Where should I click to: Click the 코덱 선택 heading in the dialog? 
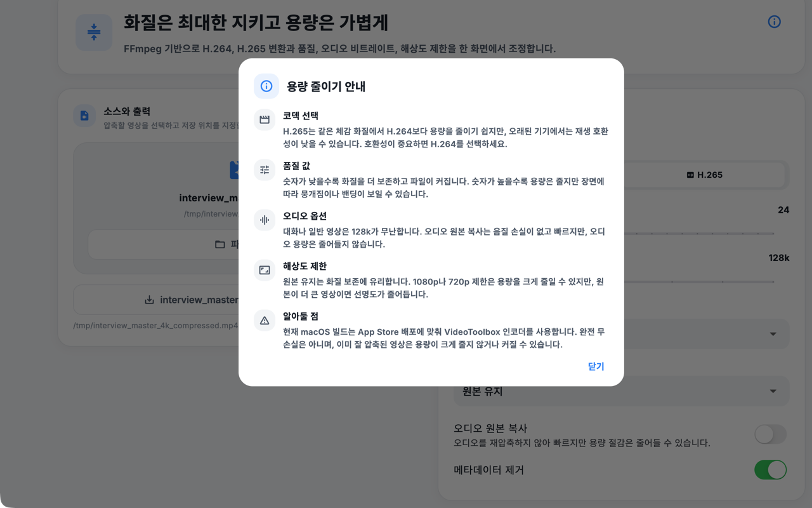301,116
